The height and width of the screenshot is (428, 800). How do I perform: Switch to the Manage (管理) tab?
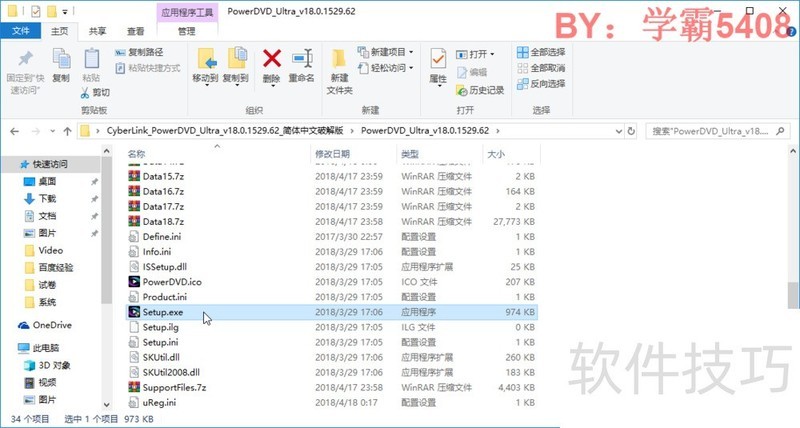point(186,31)
